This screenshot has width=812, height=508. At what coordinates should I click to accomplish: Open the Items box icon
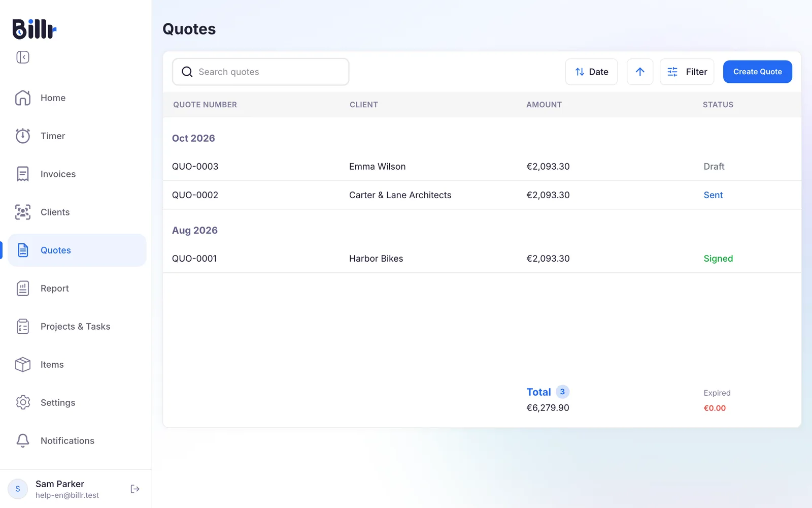coord(23,364)
